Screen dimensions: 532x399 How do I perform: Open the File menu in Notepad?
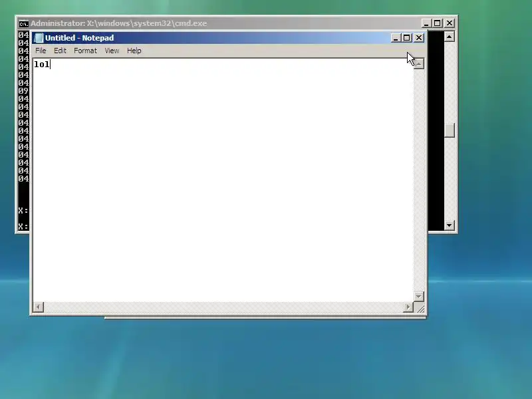coord(41,51)
